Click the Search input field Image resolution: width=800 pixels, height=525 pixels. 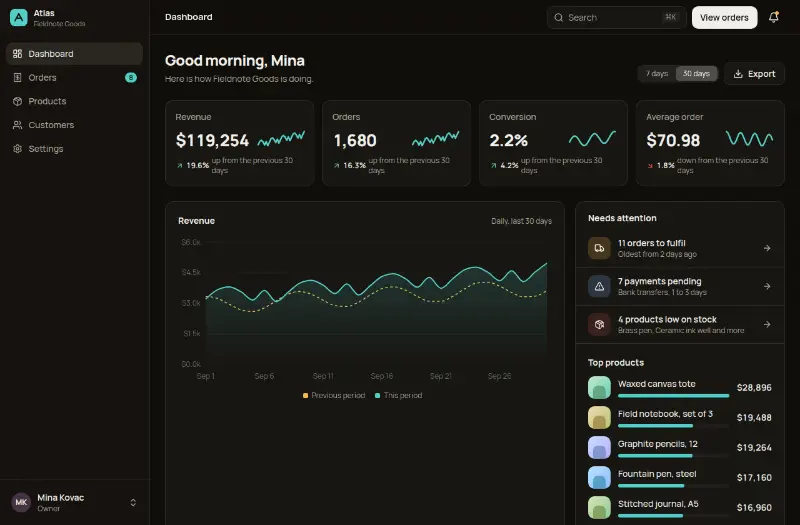616,17
